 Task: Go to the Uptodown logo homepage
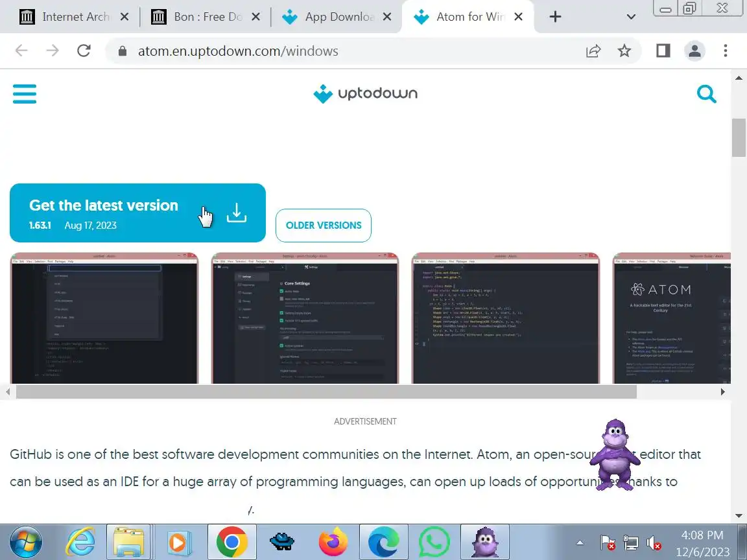(x=366, y=93)
